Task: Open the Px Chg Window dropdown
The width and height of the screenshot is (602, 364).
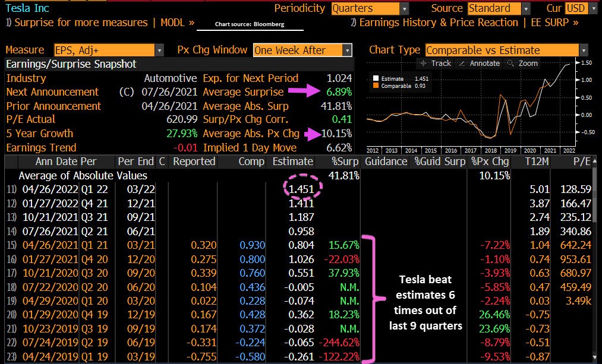Action: pyautogui.click(x=347, y=50)
